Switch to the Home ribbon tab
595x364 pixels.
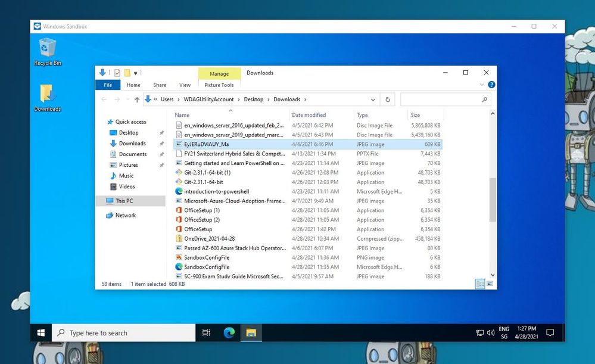133,85
